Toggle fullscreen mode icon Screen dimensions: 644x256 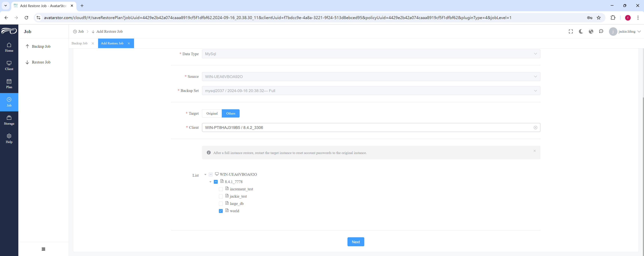[571, 31]
